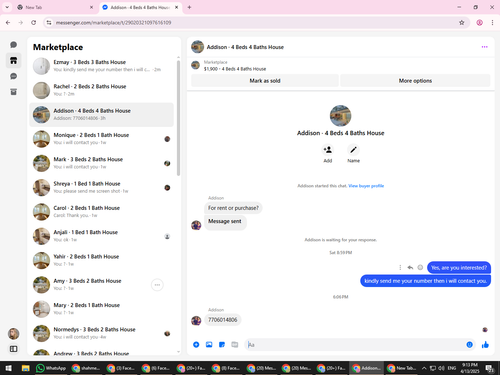Open more actions plus icon in composer
Viewport: 500px width, 375px height.
(x=196, y=345)
